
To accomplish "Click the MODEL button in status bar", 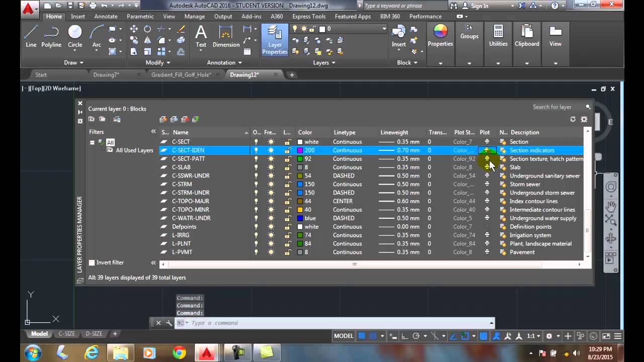I will pyautogui.click(x=344, y=336).
